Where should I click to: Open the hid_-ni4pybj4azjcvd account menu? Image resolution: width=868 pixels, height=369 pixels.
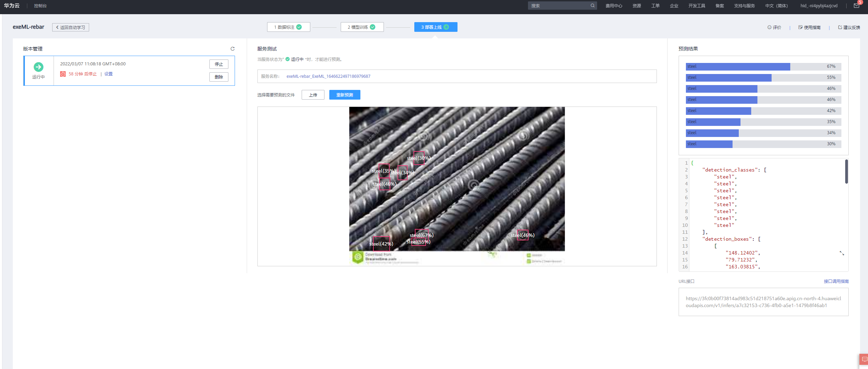pyautogui.click(x=819, y=6)
